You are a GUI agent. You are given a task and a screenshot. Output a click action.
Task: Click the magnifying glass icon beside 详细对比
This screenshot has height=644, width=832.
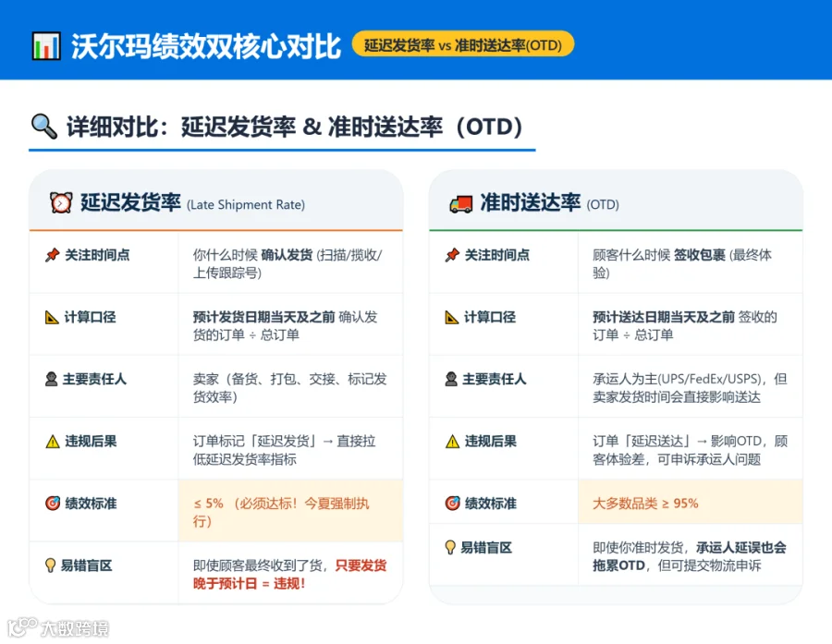[x=44, y=127]
